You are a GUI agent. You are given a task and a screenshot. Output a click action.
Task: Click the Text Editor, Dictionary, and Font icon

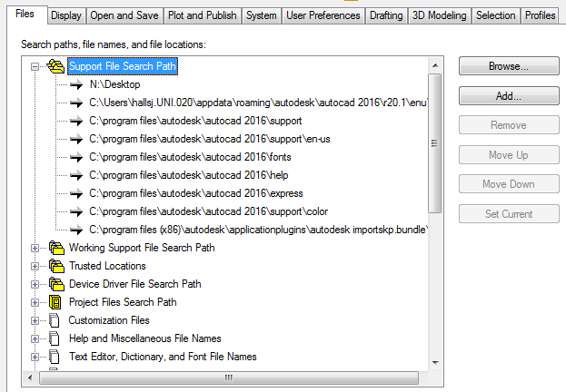click(x=54, y=357)
